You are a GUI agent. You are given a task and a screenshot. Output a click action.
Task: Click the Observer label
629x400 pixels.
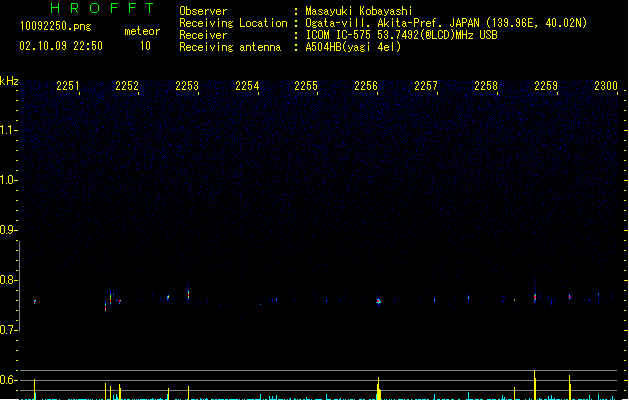coord(203,11)
